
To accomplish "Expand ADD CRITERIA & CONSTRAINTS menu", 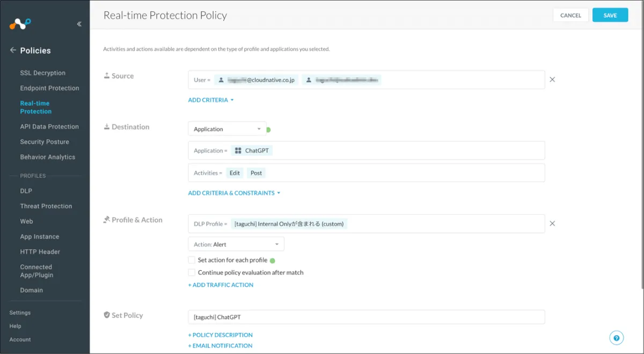I will pyautogui.click(x=234, y=193).
